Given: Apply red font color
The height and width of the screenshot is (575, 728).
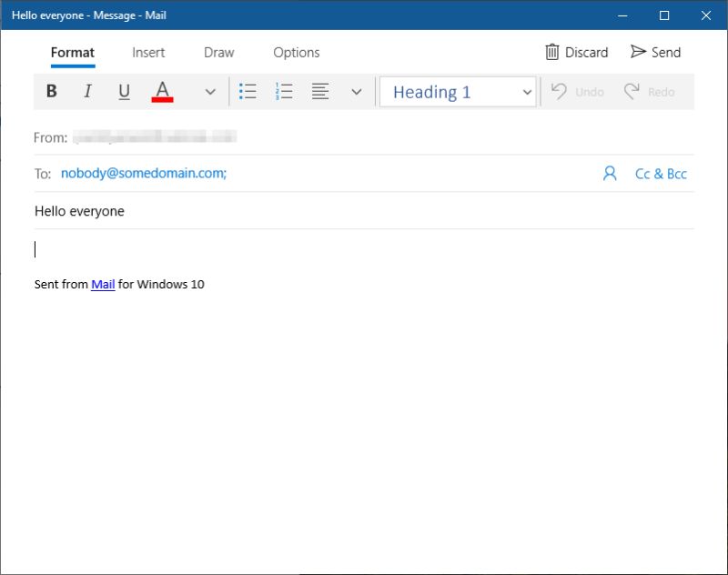Looking at the screenshot, I should (x=163, y=91).
